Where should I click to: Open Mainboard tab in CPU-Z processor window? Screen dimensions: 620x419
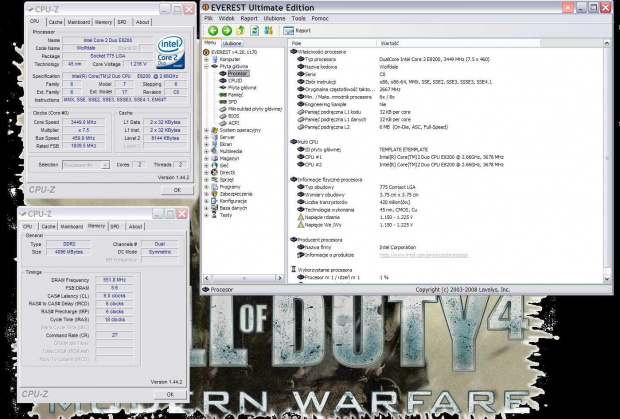(78, 22)
